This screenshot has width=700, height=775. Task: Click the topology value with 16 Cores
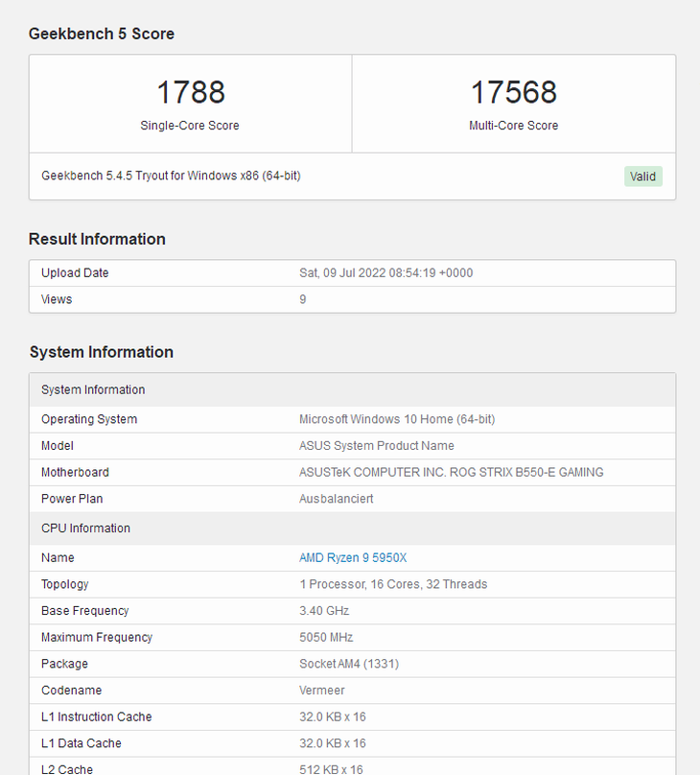click(x=393, y=584)
